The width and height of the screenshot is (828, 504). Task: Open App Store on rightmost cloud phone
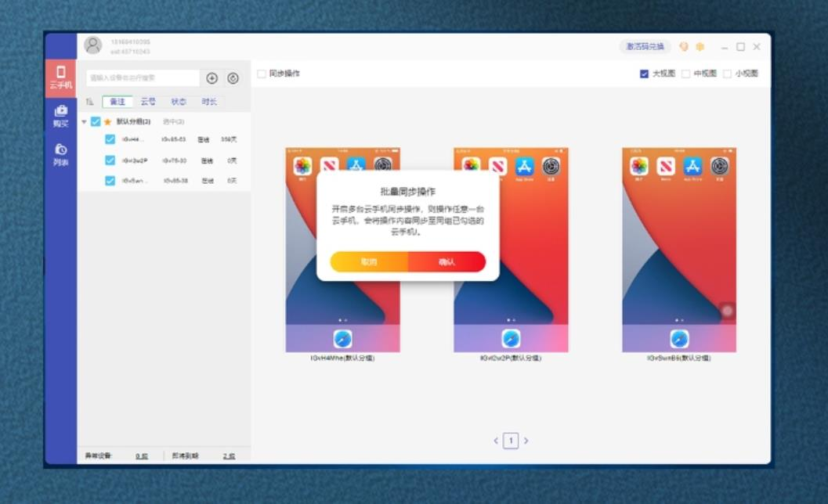pos(692,166)
